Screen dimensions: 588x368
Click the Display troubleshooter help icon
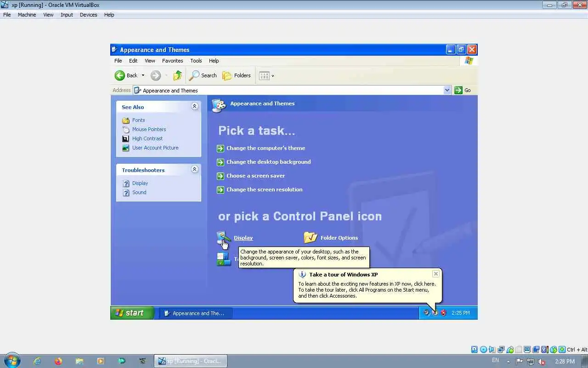(x=126, y=183)
